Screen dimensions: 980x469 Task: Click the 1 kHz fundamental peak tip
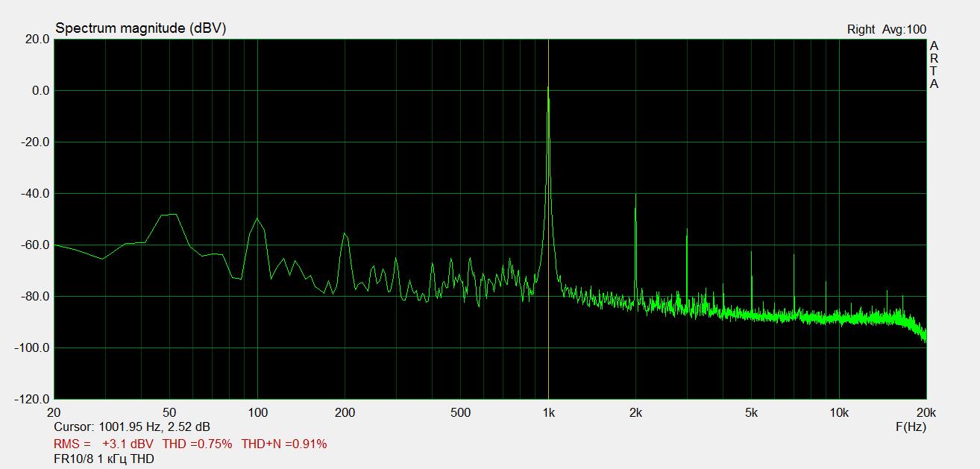point(548,86)
